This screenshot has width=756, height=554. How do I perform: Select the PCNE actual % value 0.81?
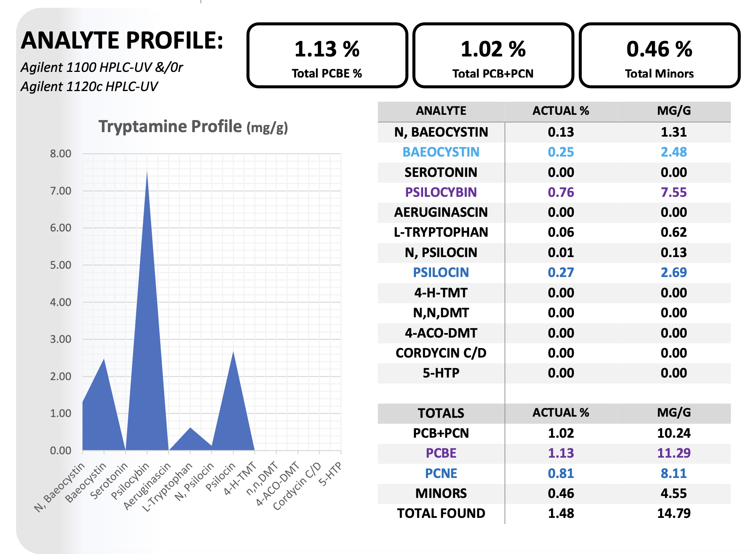560,473
